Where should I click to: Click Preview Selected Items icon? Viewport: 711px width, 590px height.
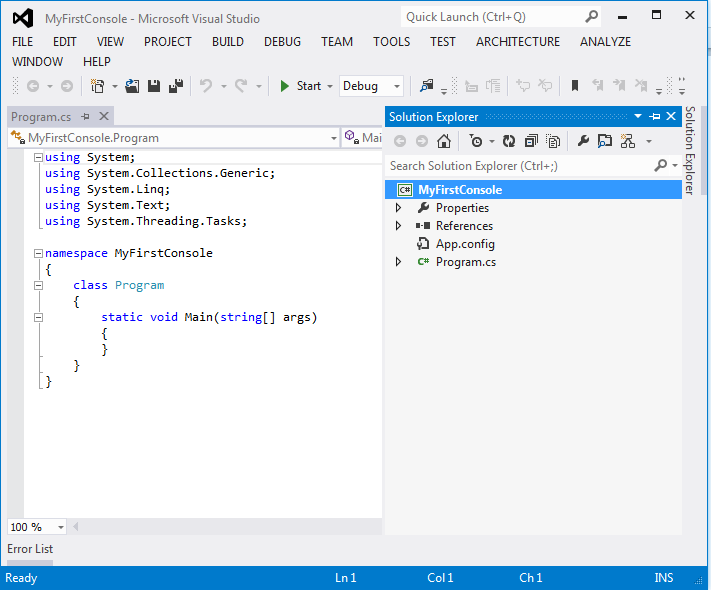pos(605,141)
